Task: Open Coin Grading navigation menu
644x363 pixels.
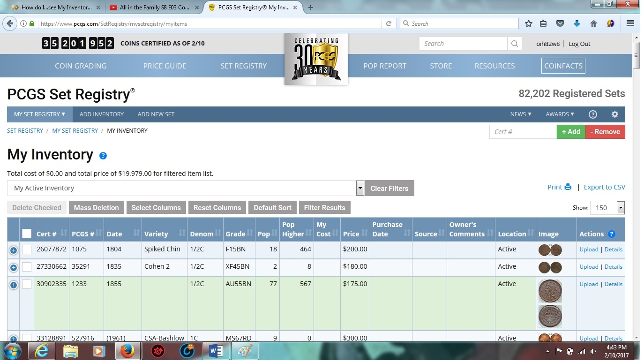Action: coord(81,66)
